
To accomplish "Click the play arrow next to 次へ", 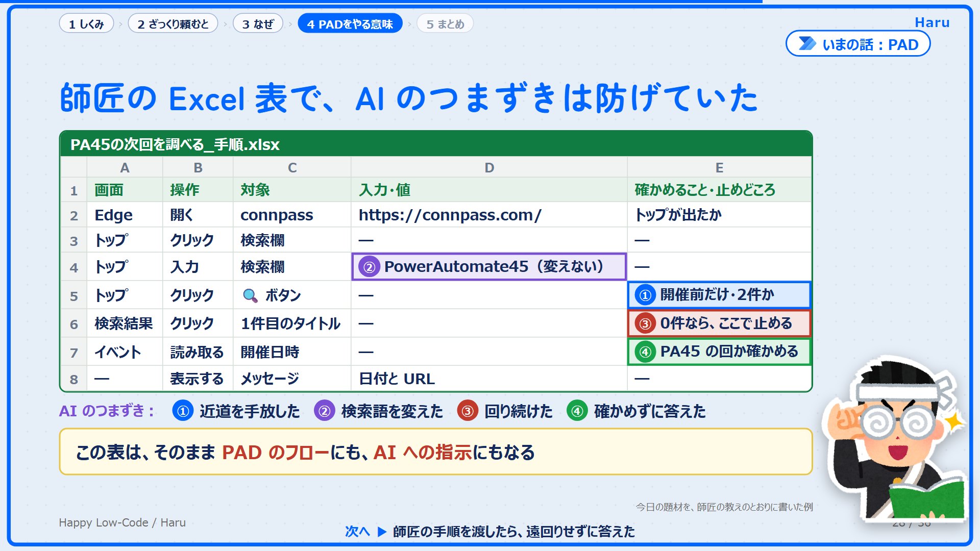I will point(382,532).
